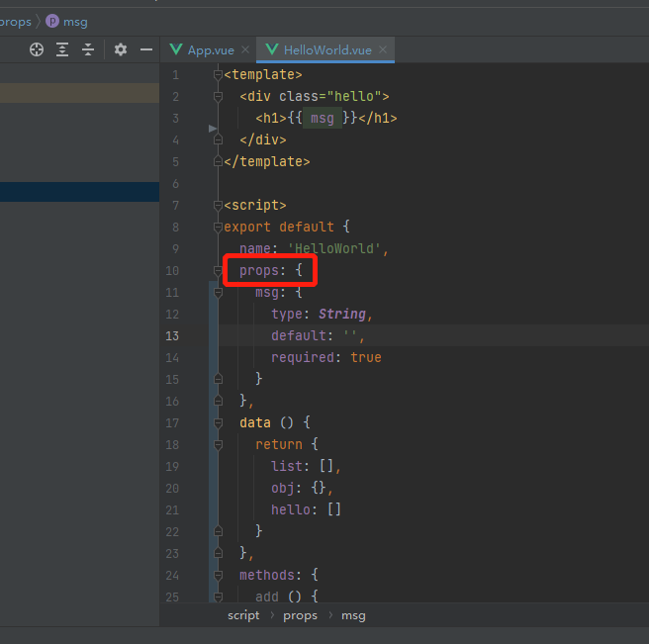Click the msg variable in the h1 tag
Screen dimensions: 649x644
(322, 119)
